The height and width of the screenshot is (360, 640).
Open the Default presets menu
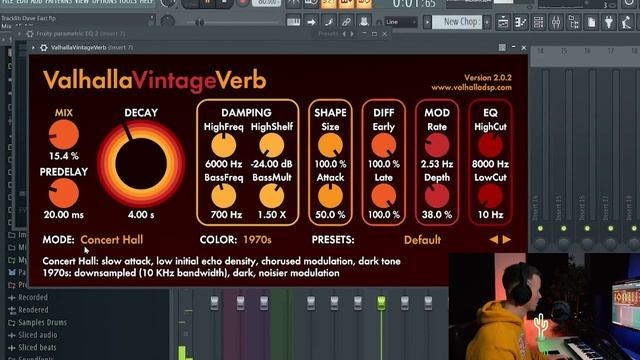pos(422,240)
